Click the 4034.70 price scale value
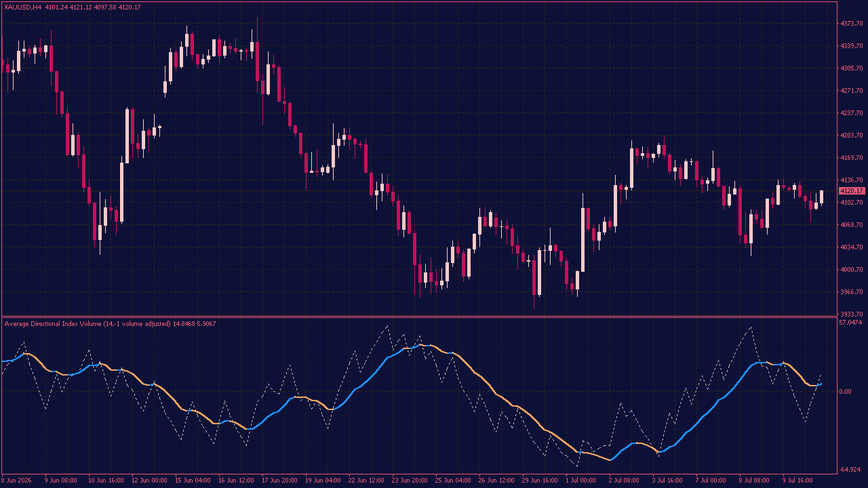Image resolution: width=868 pixels, height=488 pixels. pos(850,247)
